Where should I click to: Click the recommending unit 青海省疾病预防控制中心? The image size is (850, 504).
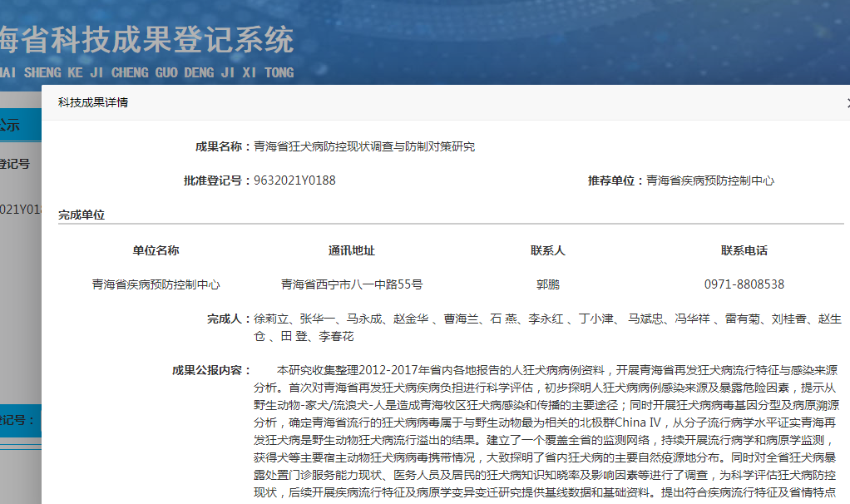(710, 180)
